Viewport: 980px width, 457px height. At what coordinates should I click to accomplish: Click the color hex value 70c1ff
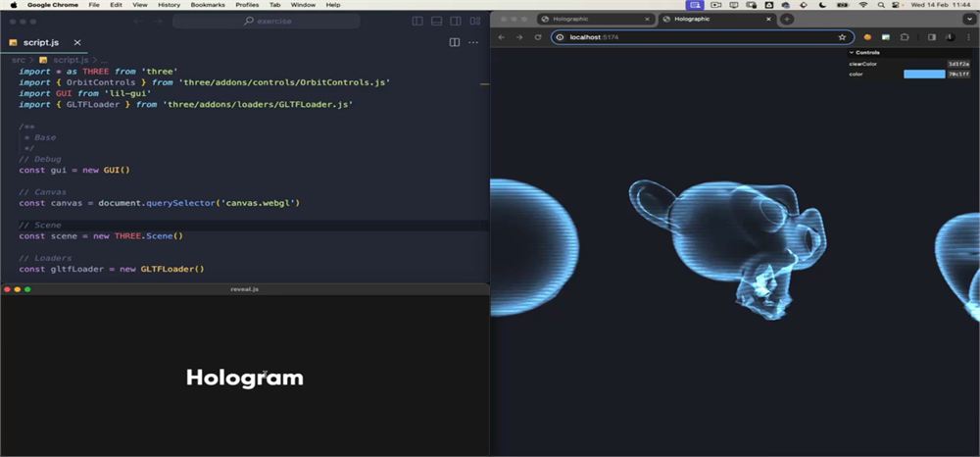click(x=958, y=74)
